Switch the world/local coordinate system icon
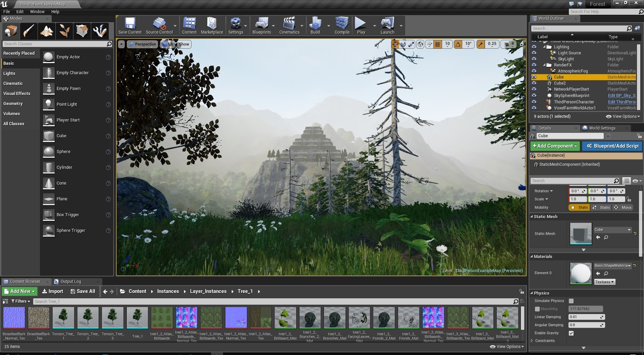This screenshot has width=644, height=355. [x=420, y=44]
